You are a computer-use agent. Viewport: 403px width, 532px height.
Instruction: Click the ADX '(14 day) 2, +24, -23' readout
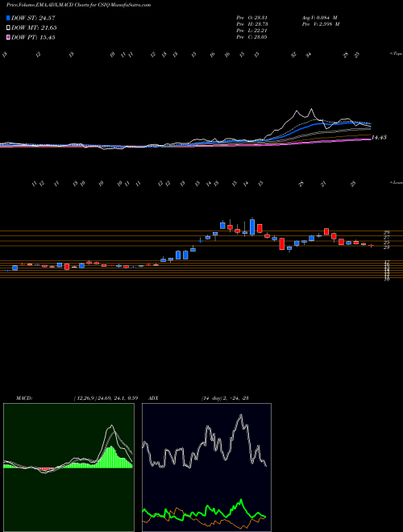click(224, 398)
